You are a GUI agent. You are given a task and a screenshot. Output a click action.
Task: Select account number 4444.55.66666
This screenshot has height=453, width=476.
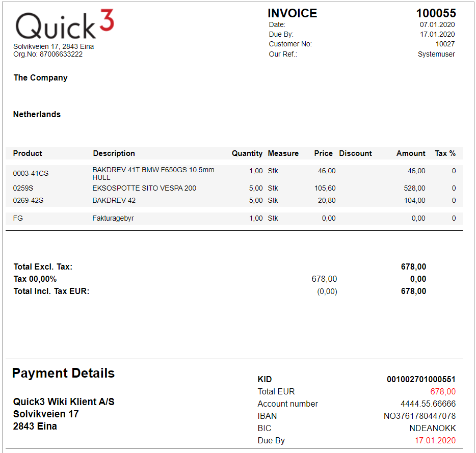pyautogui.click(x=428, y=404)
